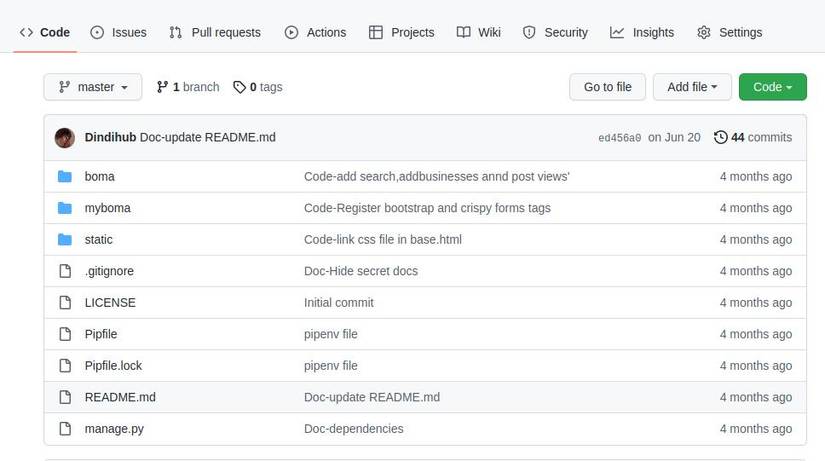
Task: Open the green Code dropdown
Action: click(x=772, y=87)
